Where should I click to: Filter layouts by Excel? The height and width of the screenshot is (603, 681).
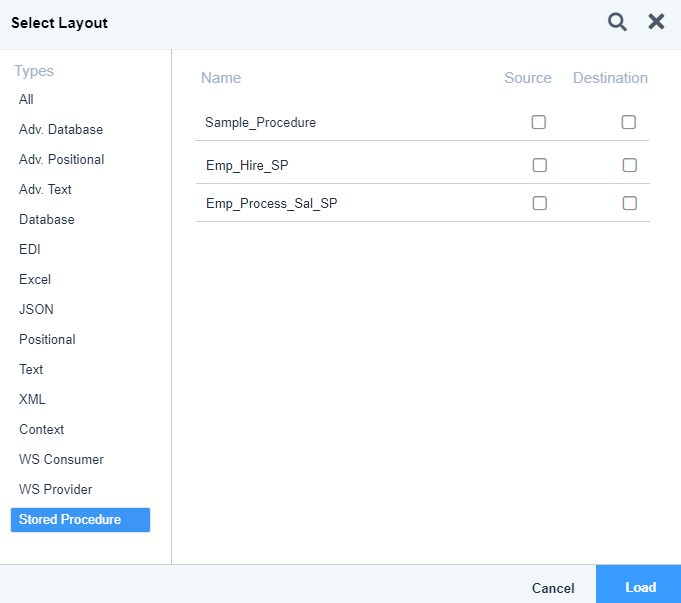tap(35, 279)
